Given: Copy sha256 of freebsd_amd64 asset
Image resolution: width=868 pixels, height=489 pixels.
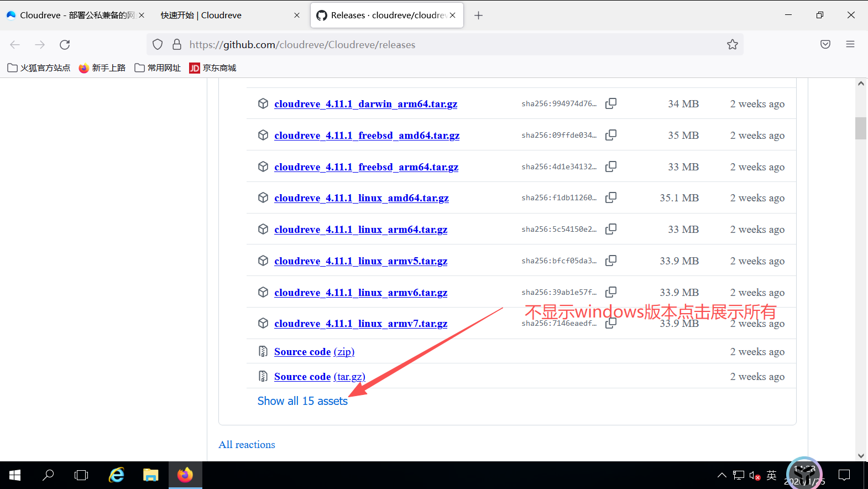Looking at the screenshot, I should [611, 135].
